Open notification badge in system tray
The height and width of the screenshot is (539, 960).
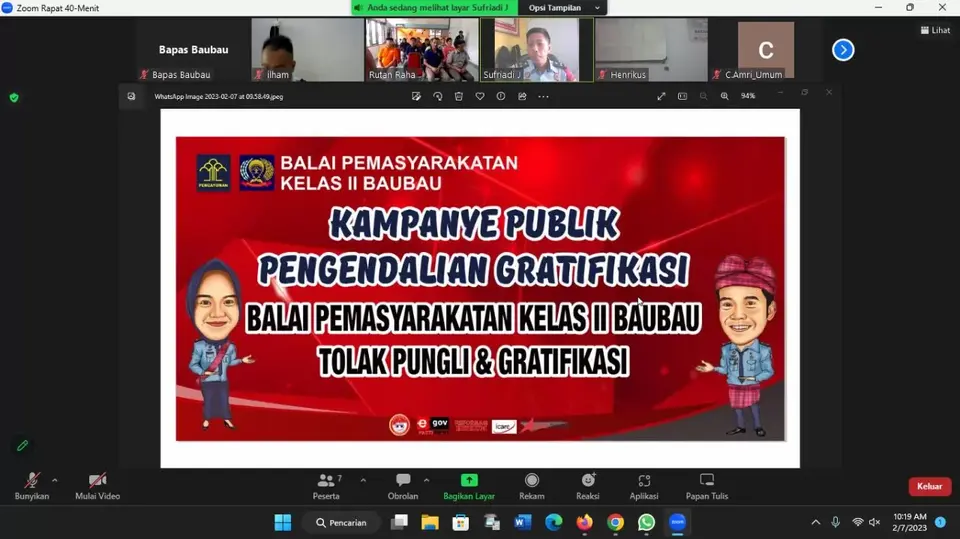(x=940, y=522)
